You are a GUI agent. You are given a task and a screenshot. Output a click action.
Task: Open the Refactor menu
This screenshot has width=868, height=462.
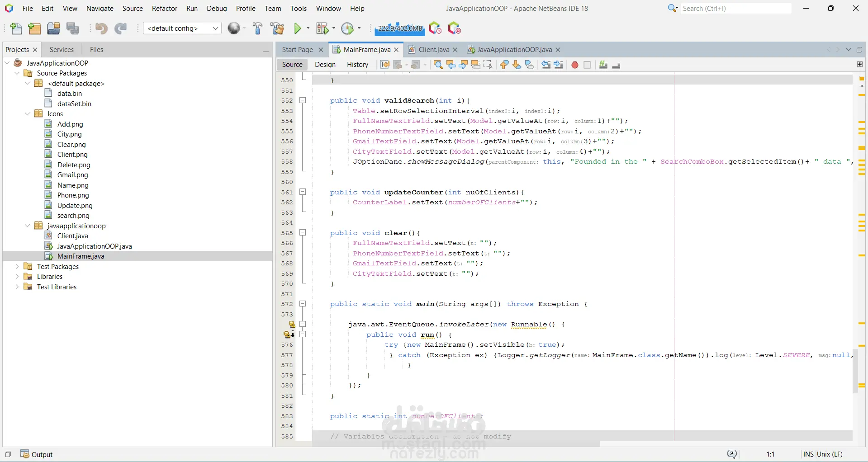(165, 9)
